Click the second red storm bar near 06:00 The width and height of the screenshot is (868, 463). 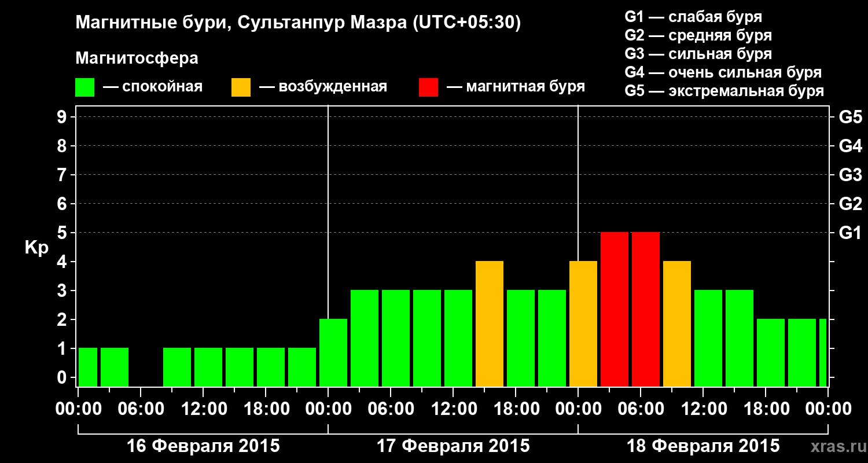click(646, 309)
